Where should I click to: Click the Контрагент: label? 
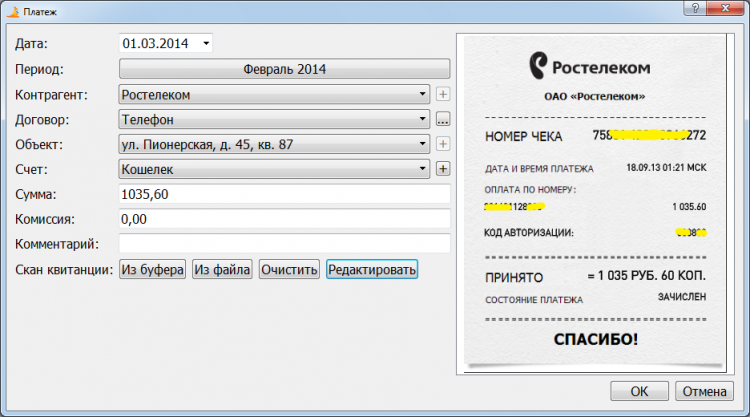point(51,95)
